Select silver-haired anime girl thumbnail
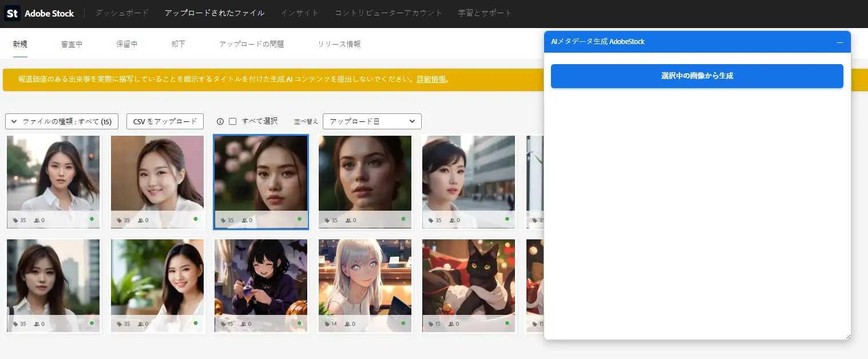Viewport: 868px width, 359px height. point(365,286)
